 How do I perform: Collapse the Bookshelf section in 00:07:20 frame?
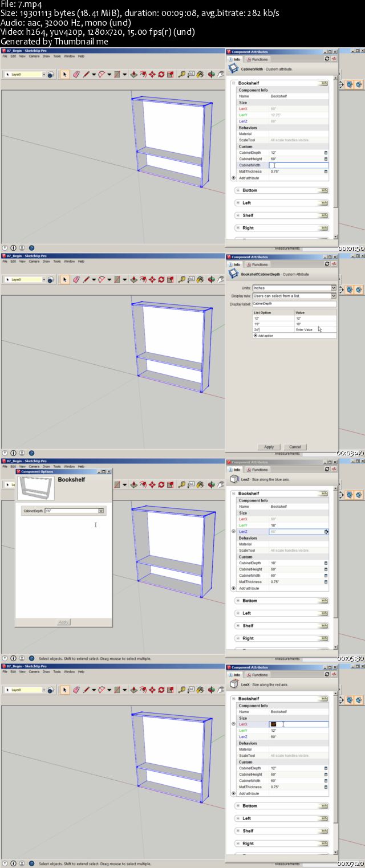pyautogui.click(x=234, y=699)
